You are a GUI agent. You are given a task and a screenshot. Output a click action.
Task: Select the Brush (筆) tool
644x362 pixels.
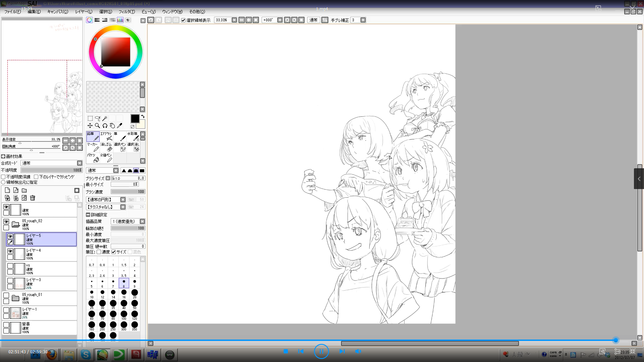pyautogui.click(x=120, y=136)
